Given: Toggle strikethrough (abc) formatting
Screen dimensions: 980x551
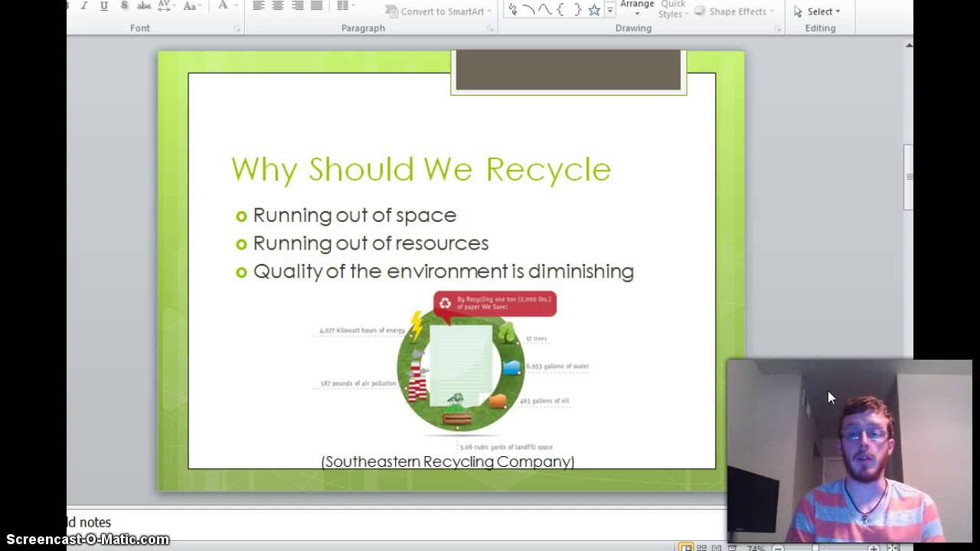Looking at the screenshot, I should point(144,6).
